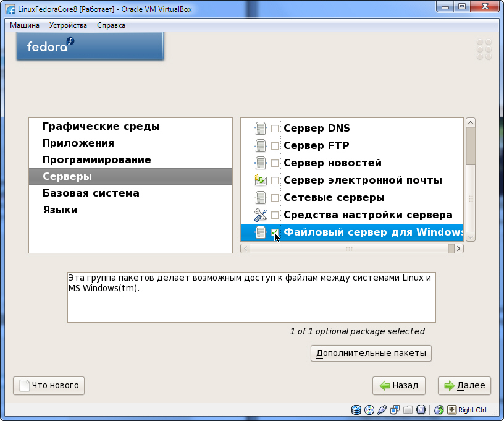The height and width of the screenshot is (421, 504).
Task: Click the Сервер электронной почты label
Action: point(363,181)
